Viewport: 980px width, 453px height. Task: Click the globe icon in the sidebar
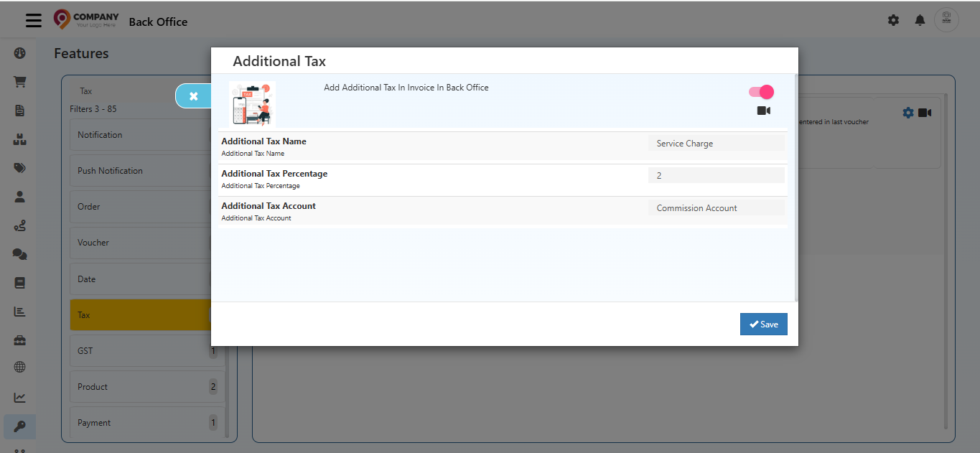tap(19, 367)
